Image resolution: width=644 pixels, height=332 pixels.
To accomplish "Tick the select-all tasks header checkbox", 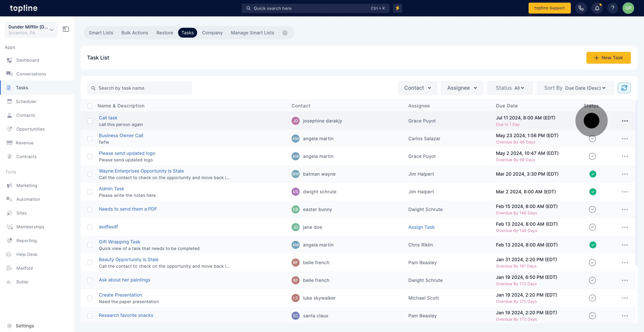I will click(90, 106).
